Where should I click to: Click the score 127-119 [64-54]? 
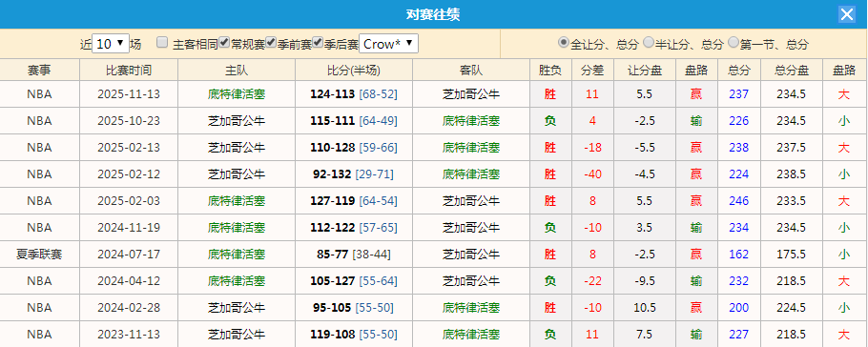[x=354, y=201]
